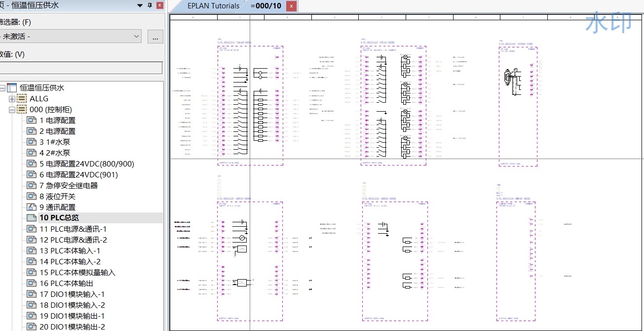Click icon of 7 急停安全继电器 page
The height and width of the screenshot is (331, 644).
[32, 185]
